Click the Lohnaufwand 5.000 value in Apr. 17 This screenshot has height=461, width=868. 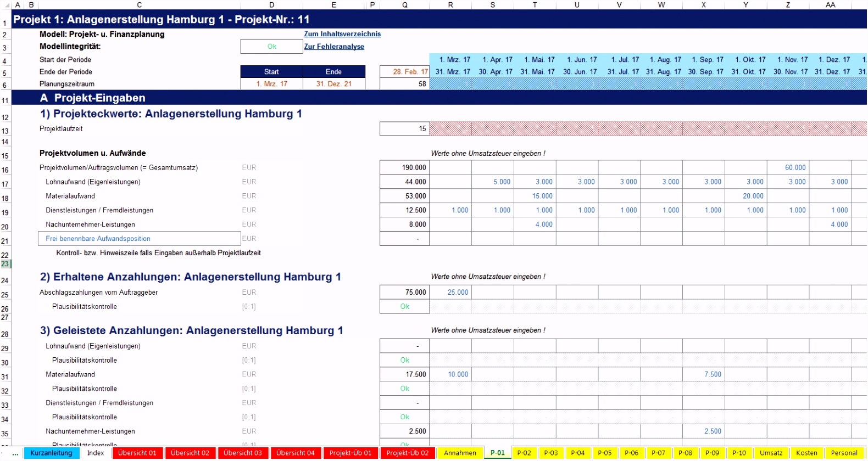point(493,182)
